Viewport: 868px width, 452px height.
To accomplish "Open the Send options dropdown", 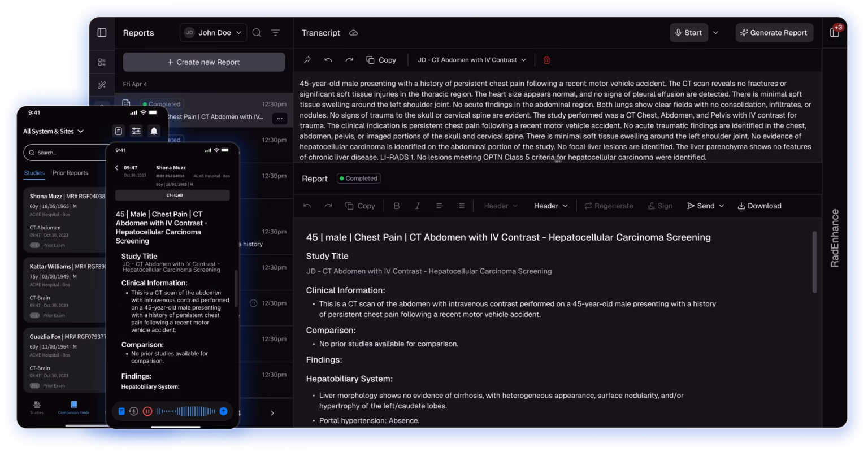I will coord(705,206).
